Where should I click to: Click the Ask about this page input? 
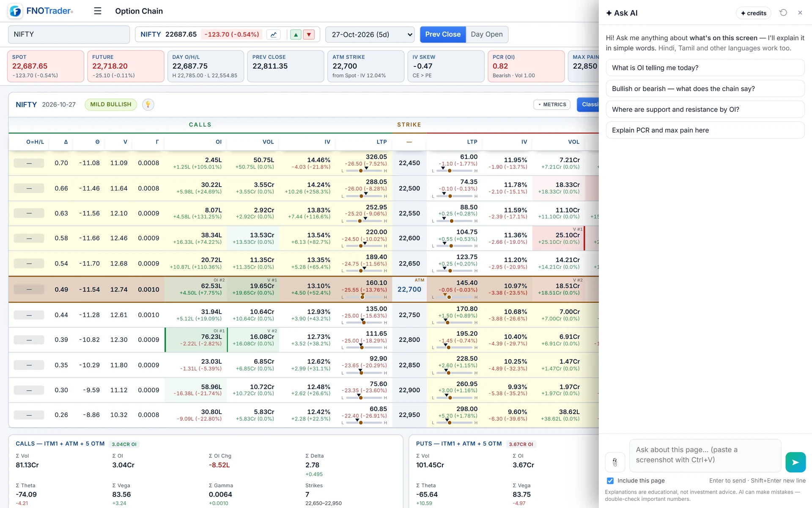click(x=705, y=456)
